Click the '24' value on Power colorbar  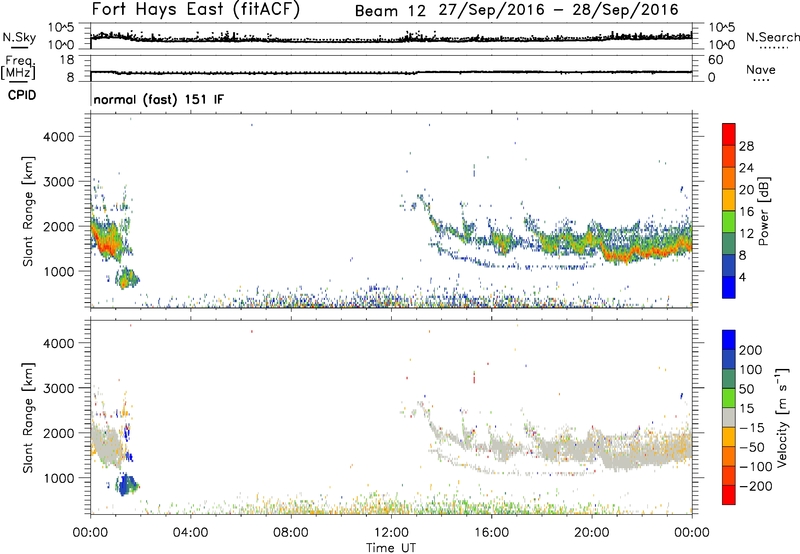pyautogui.click(x=746, y=168)
